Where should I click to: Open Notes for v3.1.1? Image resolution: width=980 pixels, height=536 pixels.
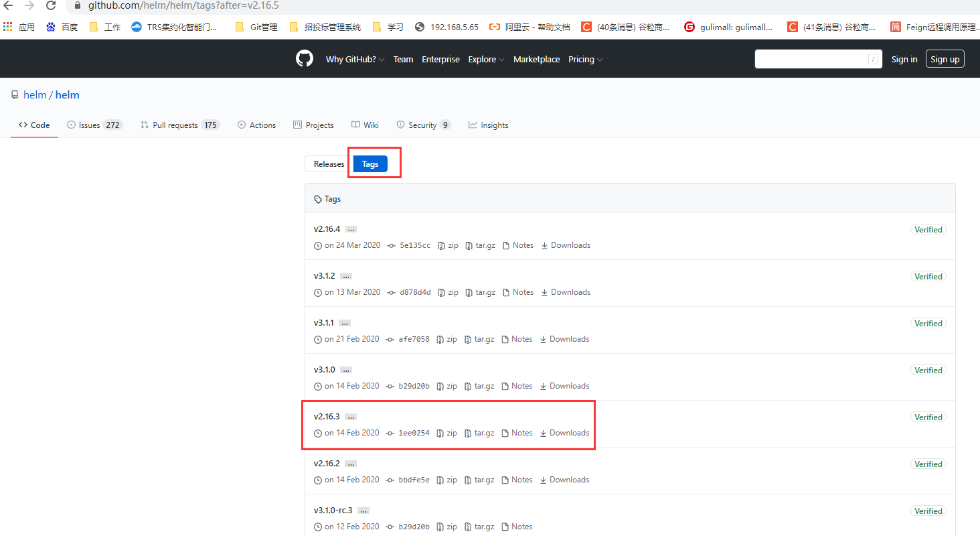[517, 339]
